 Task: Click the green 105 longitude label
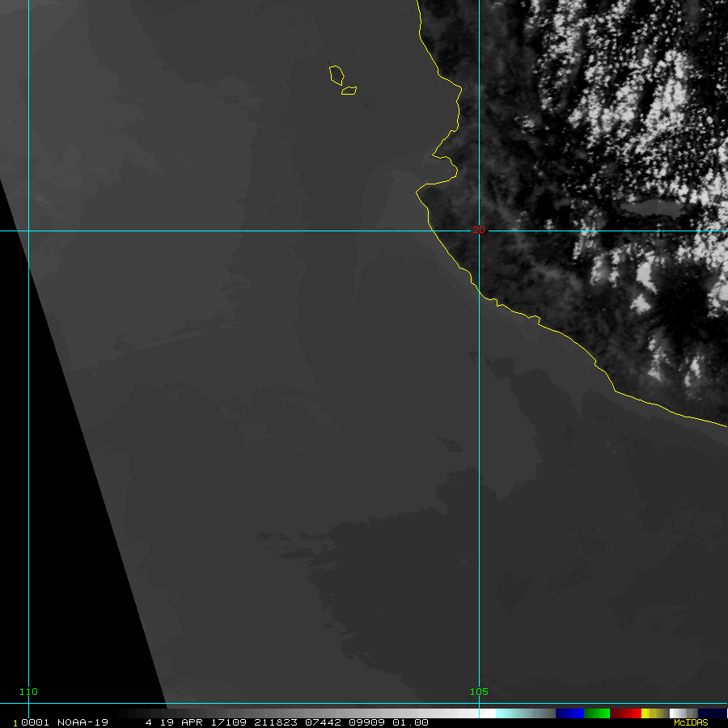(479, 692)
